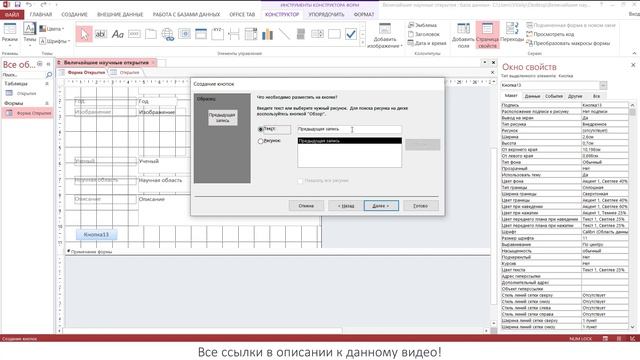Switch to ВНЕШНИЕ ДАННЫЕ ribbon tab

[120, 14]
